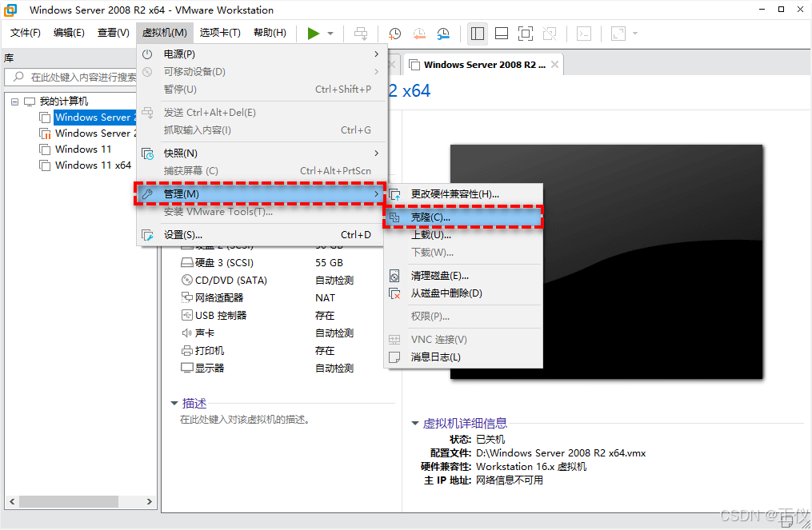Click the message log icon beside 消息日志(L)
This screenshot has width=812, height=530.
pos(394,357)
